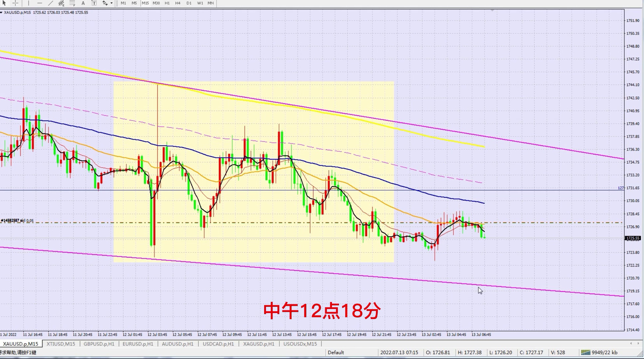
Task: Select the vertical line drawing tool
Action: tap(29, 3)
